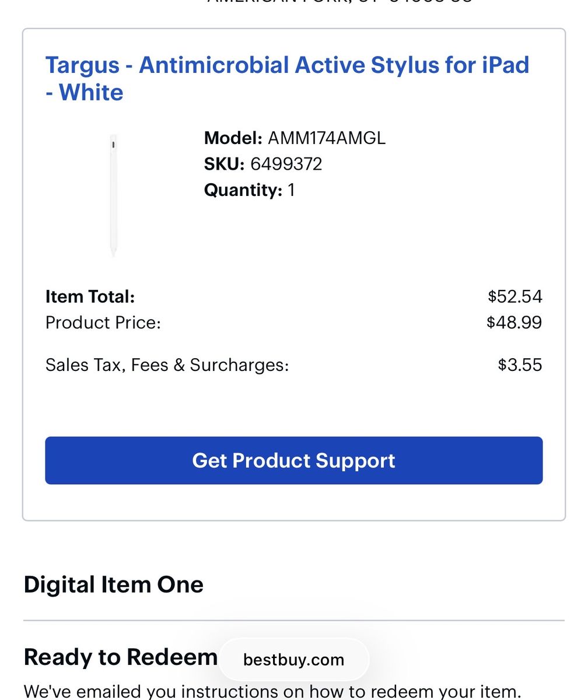
Task: Click the Item Total label
Action: tap(90, 297)
